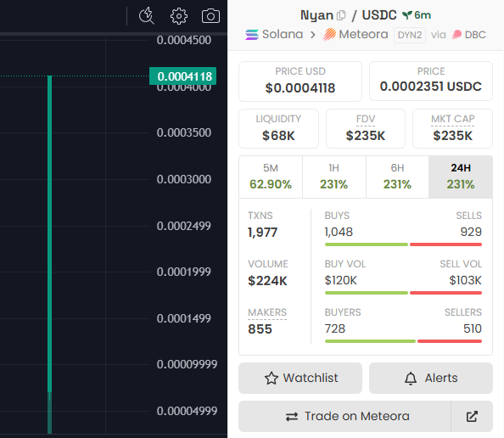504x438 pixels.
Task: Click the green sprout pair-age icon
Action: [x=407, y=14]
